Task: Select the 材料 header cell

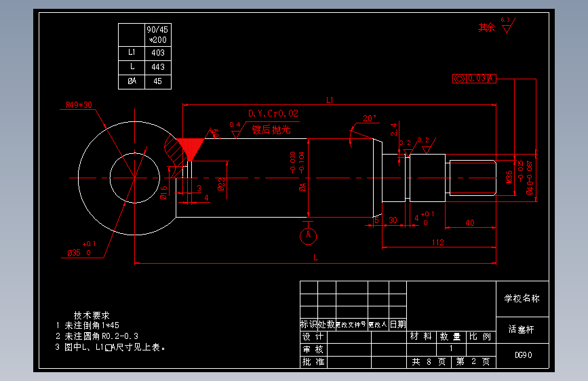Action: 421,337
